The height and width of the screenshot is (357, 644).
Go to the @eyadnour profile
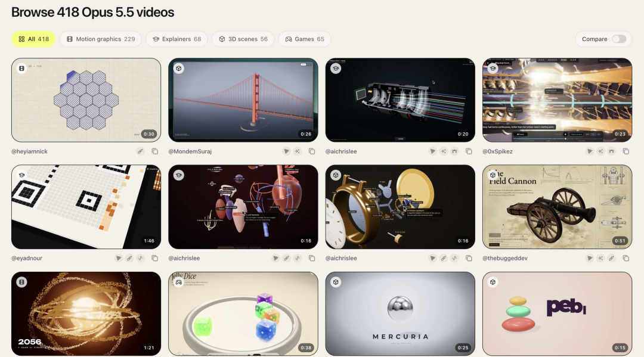click(27, 258)
